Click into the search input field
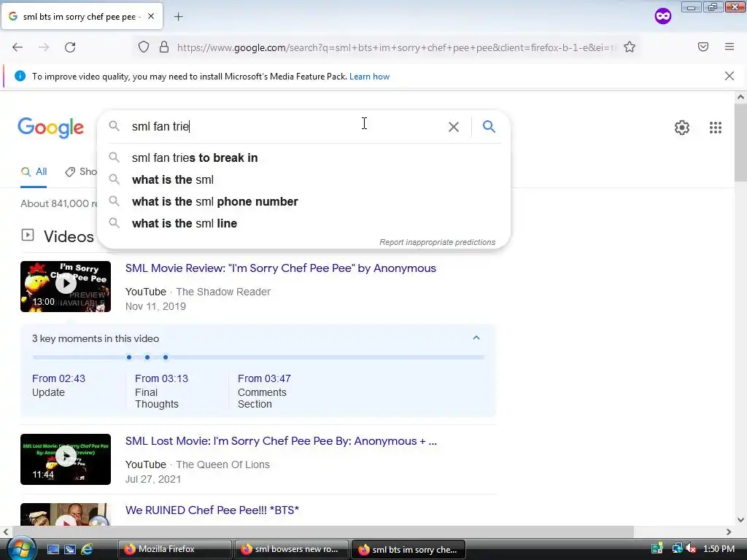 coord(286,127)
